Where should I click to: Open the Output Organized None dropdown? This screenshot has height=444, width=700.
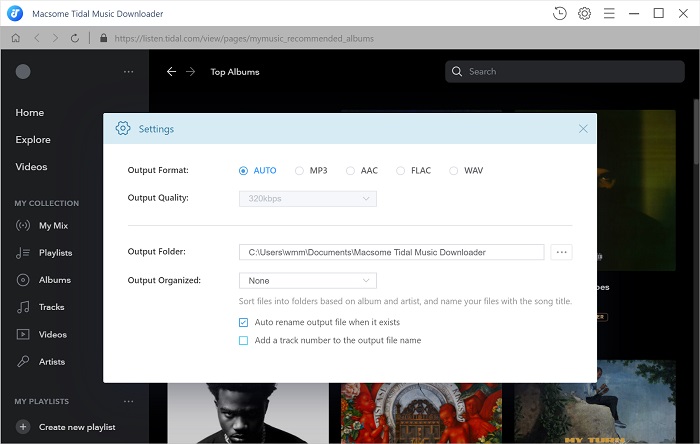tap(308, 281)
